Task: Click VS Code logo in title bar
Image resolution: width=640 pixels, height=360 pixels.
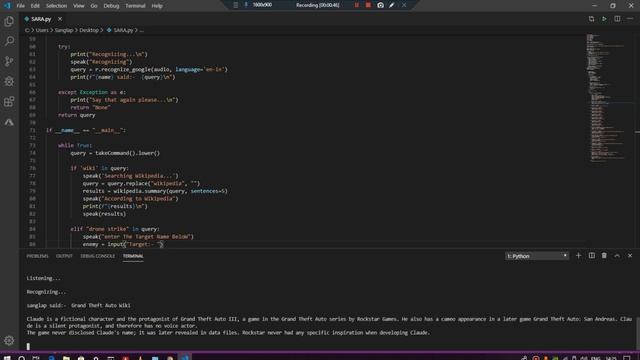Action: pos(7,6)
